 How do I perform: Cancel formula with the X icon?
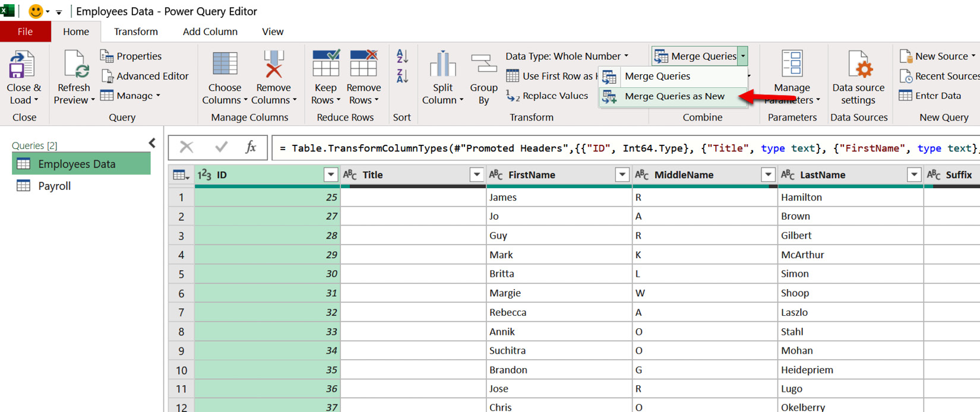(186, 147)
